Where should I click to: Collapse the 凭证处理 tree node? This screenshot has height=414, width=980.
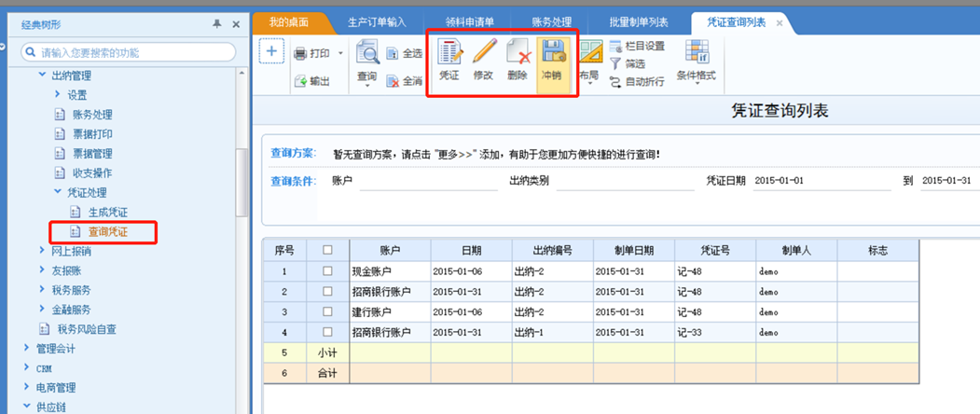point(58,191)
